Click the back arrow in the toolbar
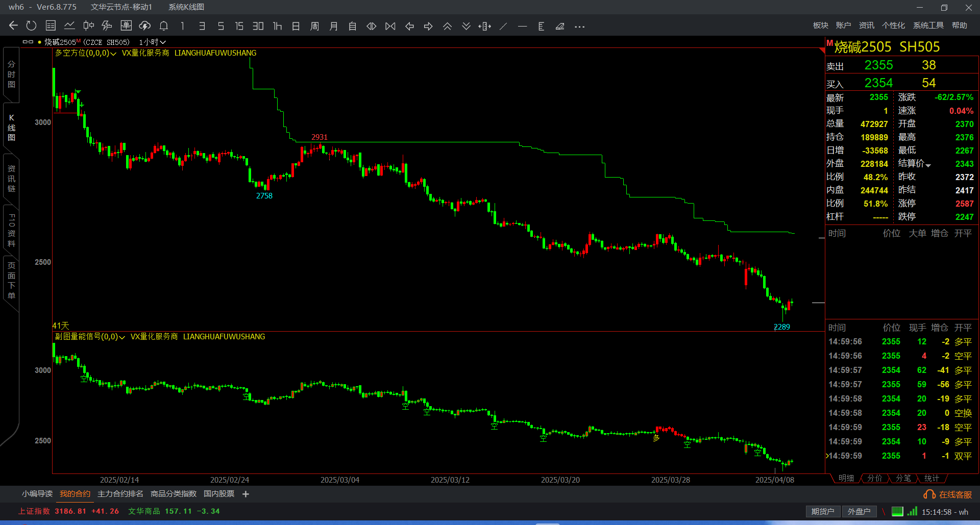The height and width of the screenshot is (525, 980). tap(13, 26)
